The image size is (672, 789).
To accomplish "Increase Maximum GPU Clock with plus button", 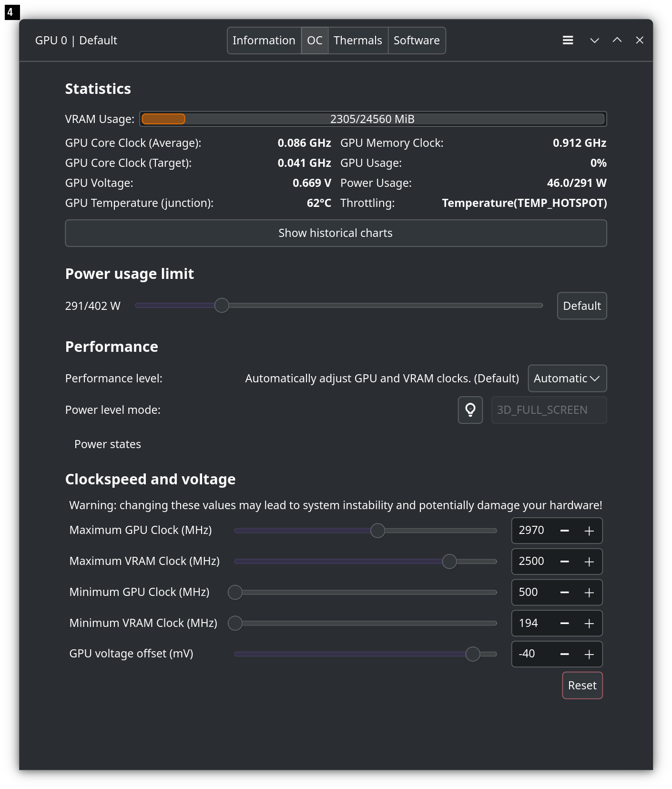I will click(x=589, y=531).
